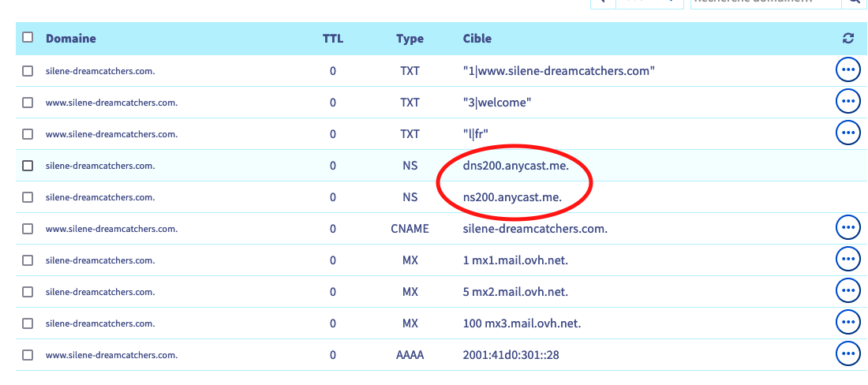Open actions for 100 mx3.mail.ovh.net record
The height and width of the screenshot is (385, 868).
[847, 323]
